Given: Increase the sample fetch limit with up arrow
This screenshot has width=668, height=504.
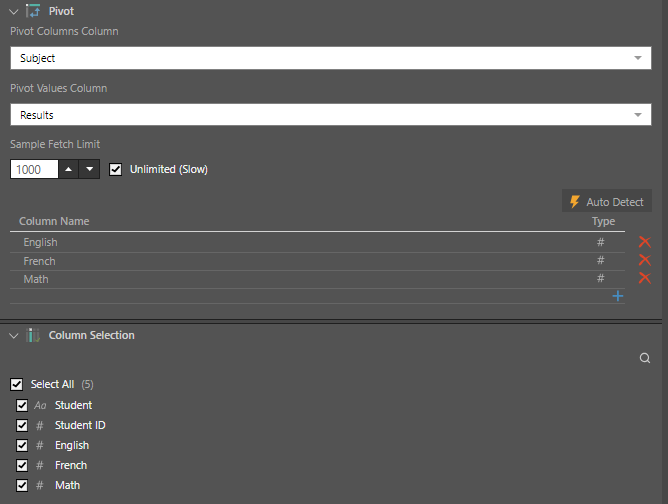Looking at the screenshot, I should coord(69,169).
